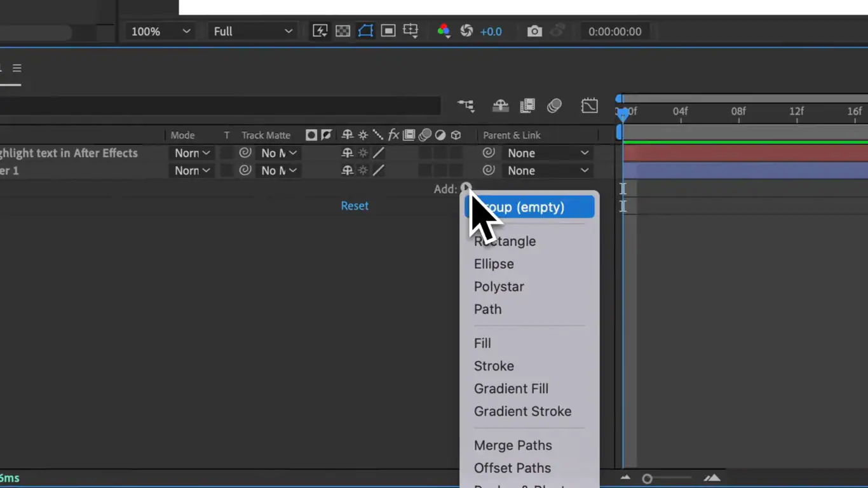Open the grid and guide options icon

(x=411, y=31)
